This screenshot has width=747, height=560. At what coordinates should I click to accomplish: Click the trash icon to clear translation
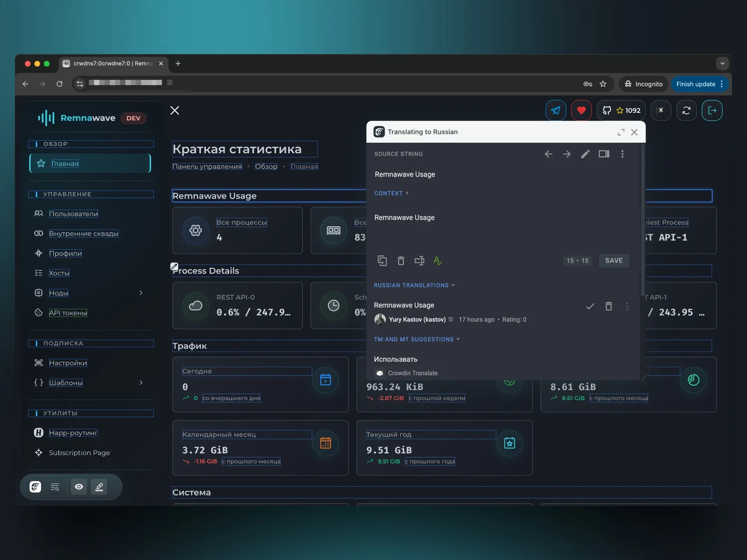(401, 261)
